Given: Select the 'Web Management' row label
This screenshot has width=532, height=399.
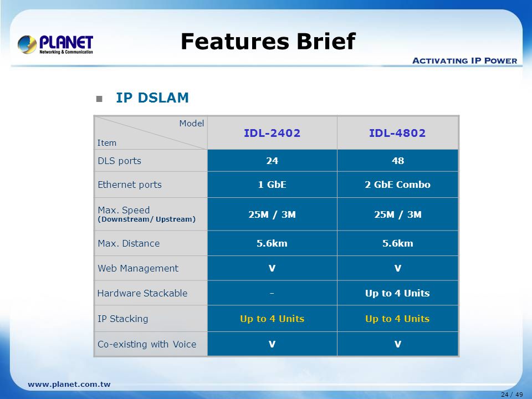Looking at the screenshot, I should coord(138,268).
